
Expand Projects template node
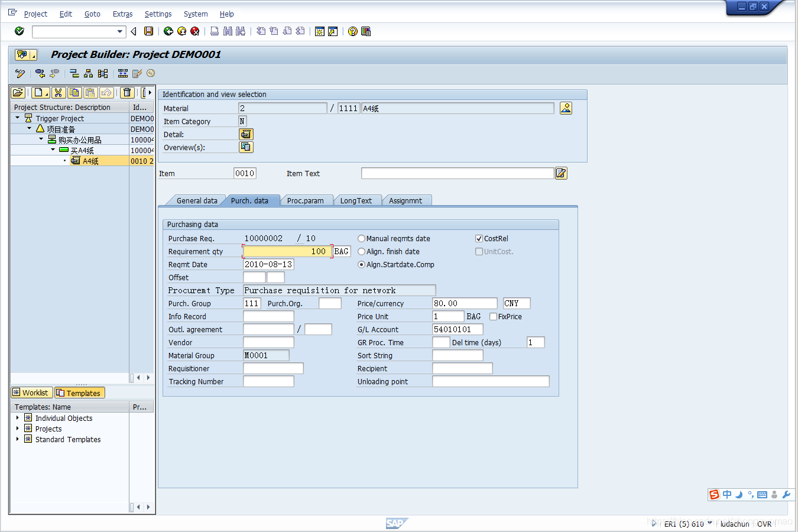pos(18,429)
